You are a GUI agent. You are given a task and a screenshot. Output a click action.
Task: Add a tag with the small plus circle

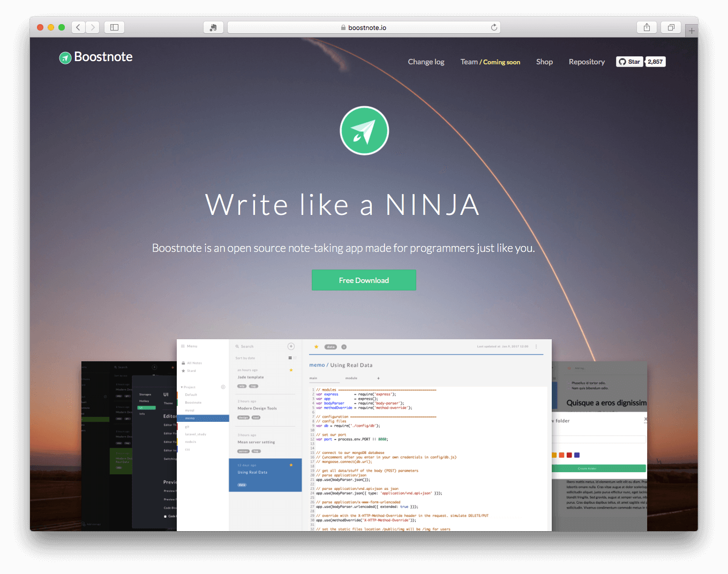344,347
